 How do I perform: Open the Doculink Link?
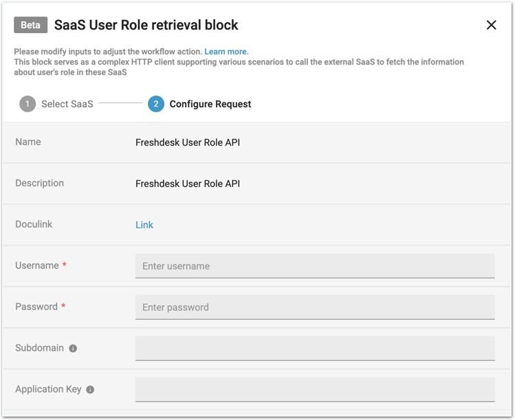point(144,225)
